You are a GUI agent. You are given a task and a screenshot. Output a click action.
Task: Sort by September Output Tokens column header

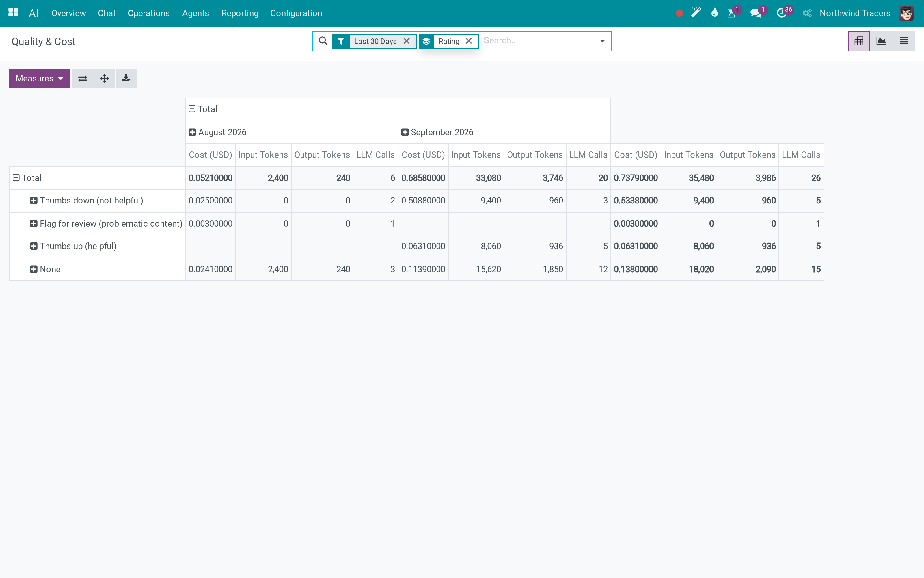tap(534, 155)
